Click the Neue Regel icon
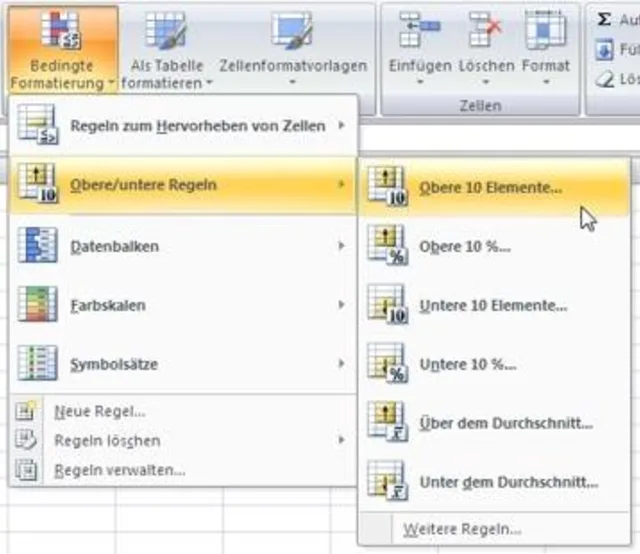This screenshot has height=554, width=640. coord(26,411)
